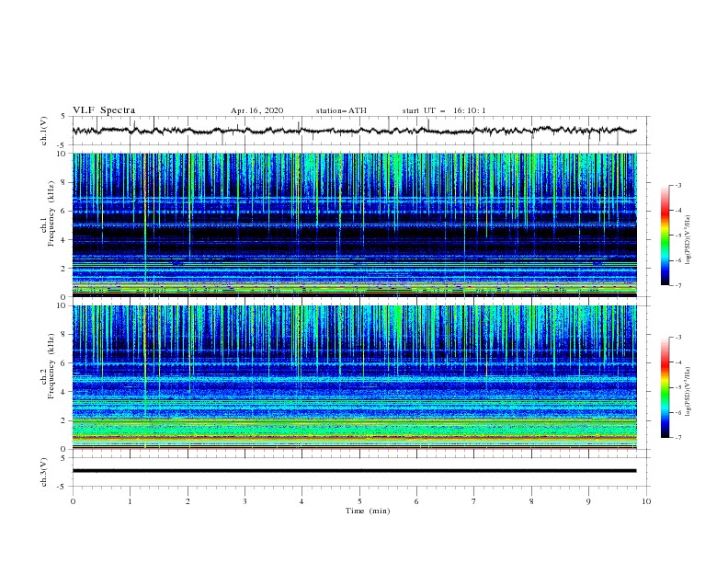
Task: Click the -3 tick on ch.1 colorbar
Action: (677, 185)
